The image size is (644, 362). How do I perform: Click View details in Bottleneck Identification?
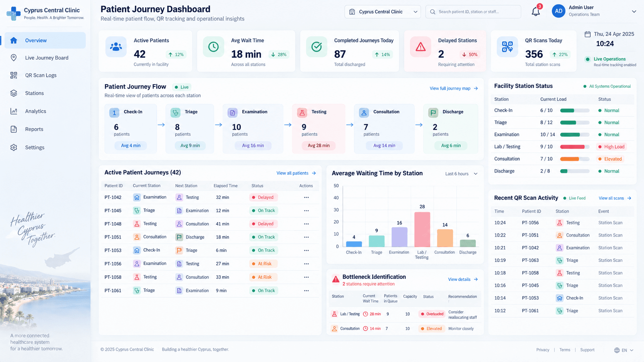463,279
